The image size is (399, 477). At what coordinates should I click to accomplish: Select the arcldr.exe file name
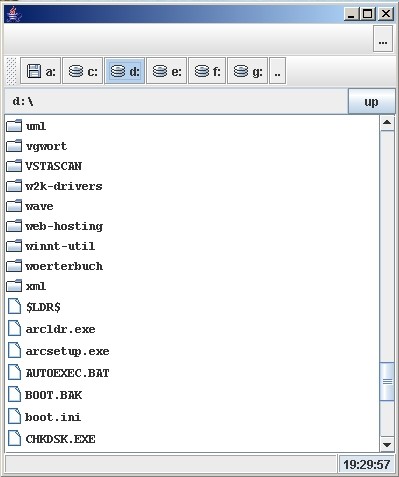pos(60,329)
